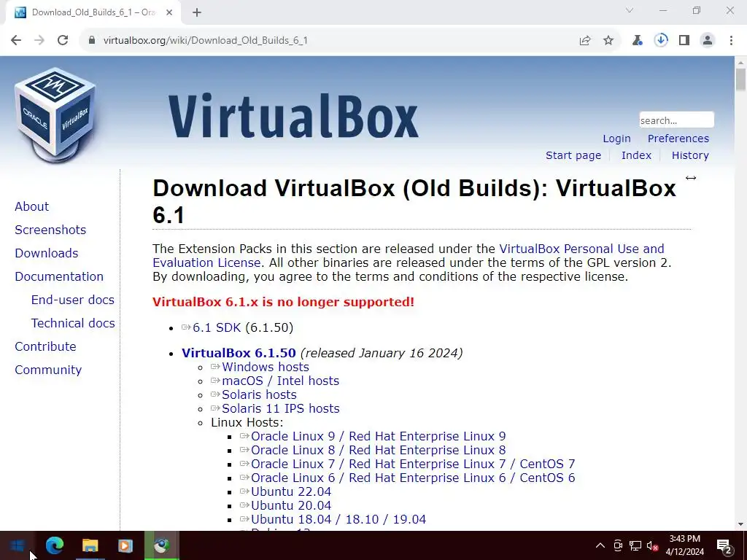Click the address bar URL
This screenshot has width=747, height=560.
pyautogui.click(x=205, y=41)
